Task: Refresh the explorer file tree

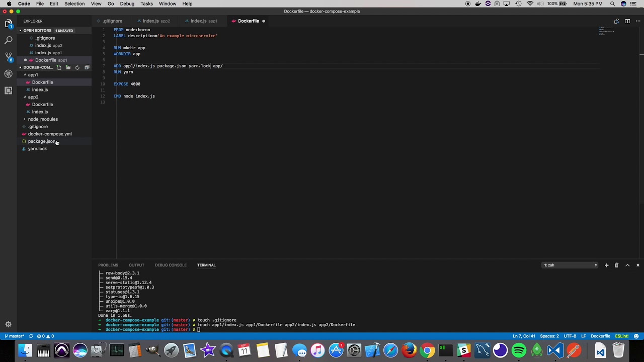Action: [x=77, y=67]
